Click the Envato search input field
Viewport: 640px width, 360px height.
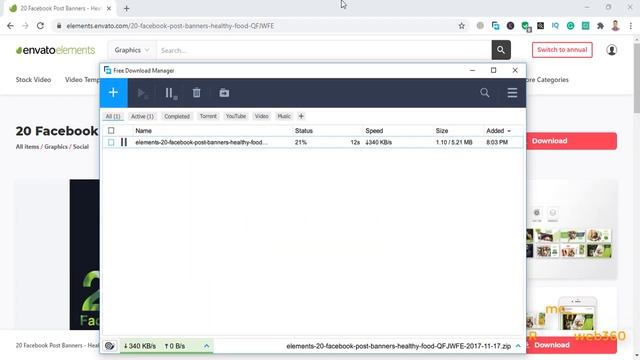(324, 50)
